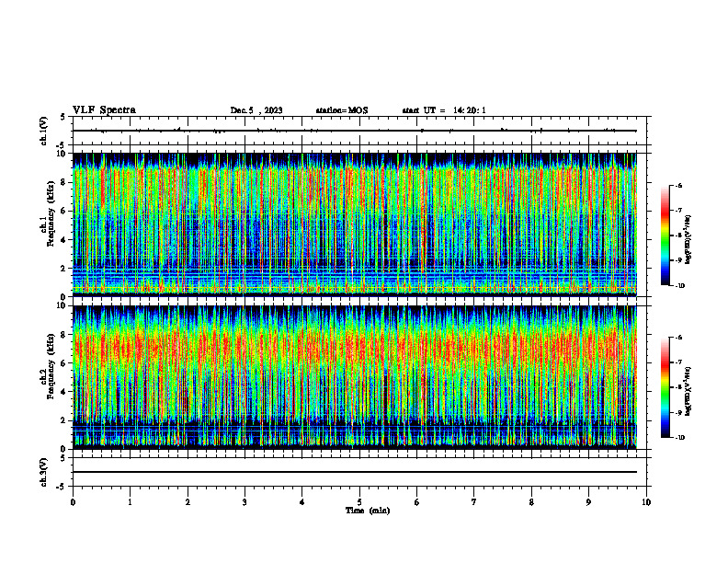Click the time axis tick label "6"
The height and width of the screenshot is (563, 728).
click(417, 502)
